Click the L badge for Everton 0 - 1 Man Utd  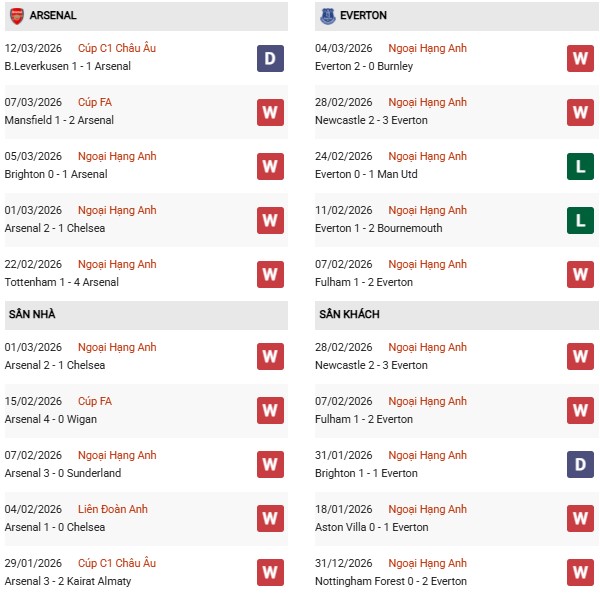tap(580, 166)
